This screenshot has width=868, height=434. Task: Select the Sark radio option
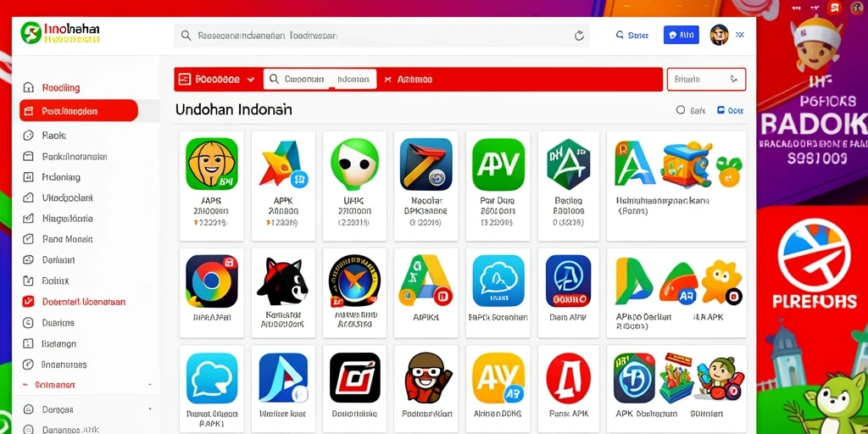(691, 110)
